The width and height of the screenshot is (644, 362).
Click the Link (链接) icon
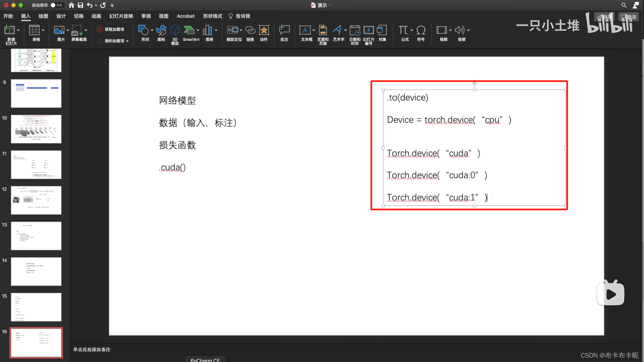tap(250, 30)
